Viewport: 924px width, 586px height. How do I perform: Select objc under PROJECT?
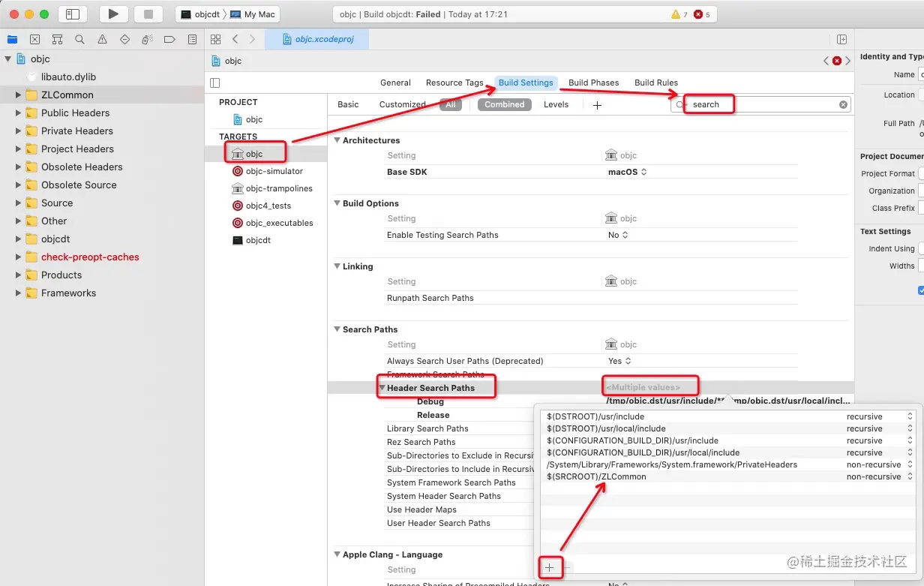[x=248, y=119]
